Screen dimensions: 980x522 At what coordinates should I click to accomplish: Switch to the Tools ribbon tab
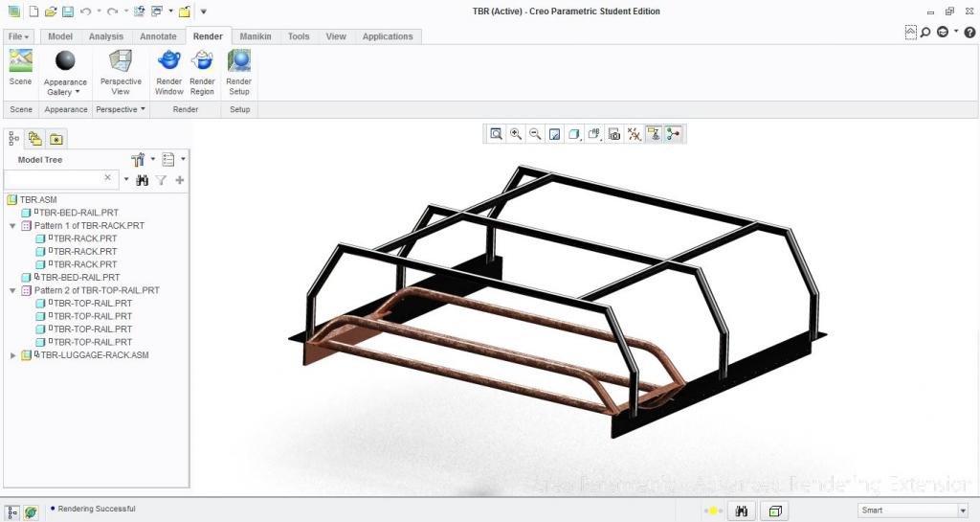point(299,36)
